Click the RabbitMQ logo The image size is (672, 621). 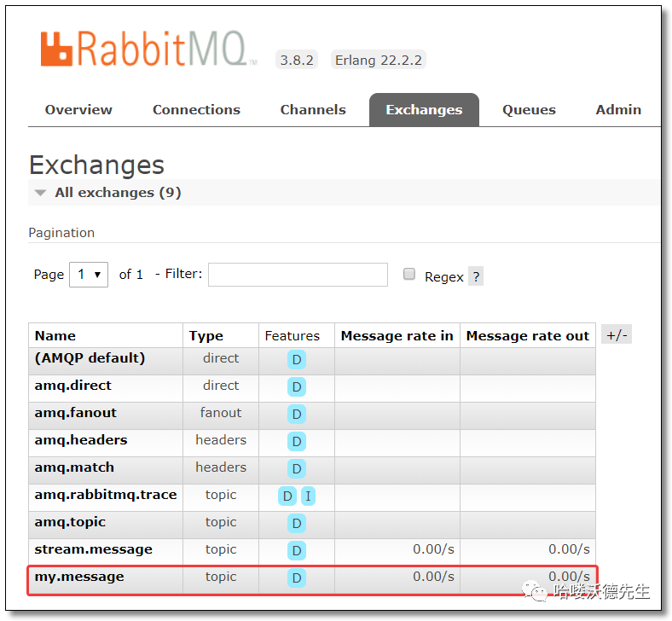[x=148, y=49]
